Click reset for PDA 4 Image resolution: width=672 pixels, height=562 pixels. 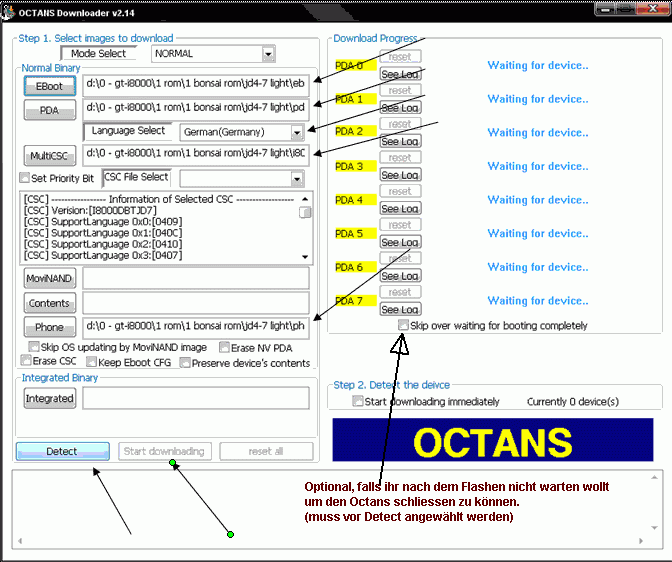click(x=400, y=191)
